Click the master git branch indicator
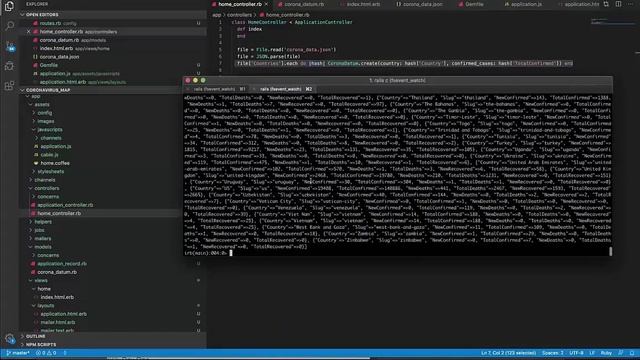Viewport: 640px width, 360px height. click(x=18, y=353)
